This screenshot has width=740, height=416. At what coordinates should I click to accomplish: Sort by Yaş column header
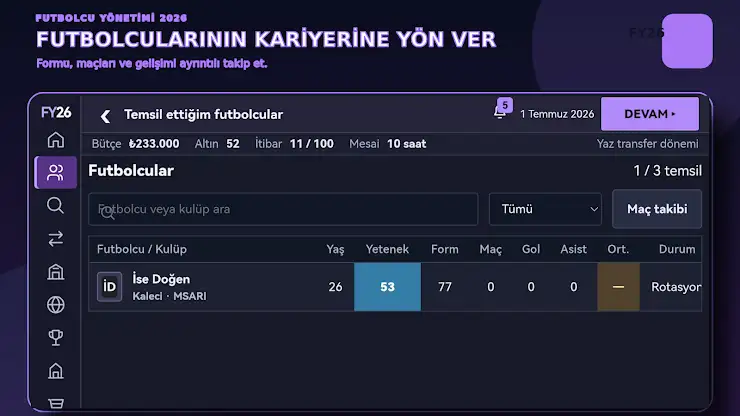335,249
